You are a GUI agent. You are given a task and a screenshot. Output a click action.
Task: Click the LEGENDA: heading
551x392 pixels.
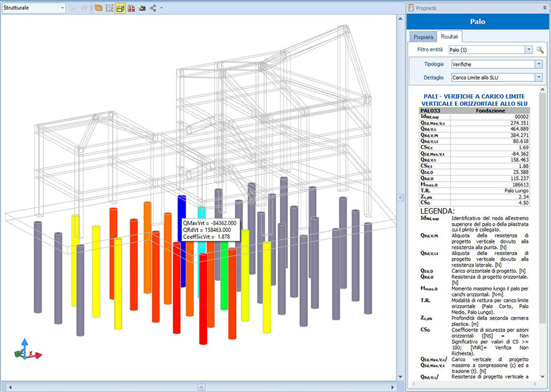pos(438,211)
